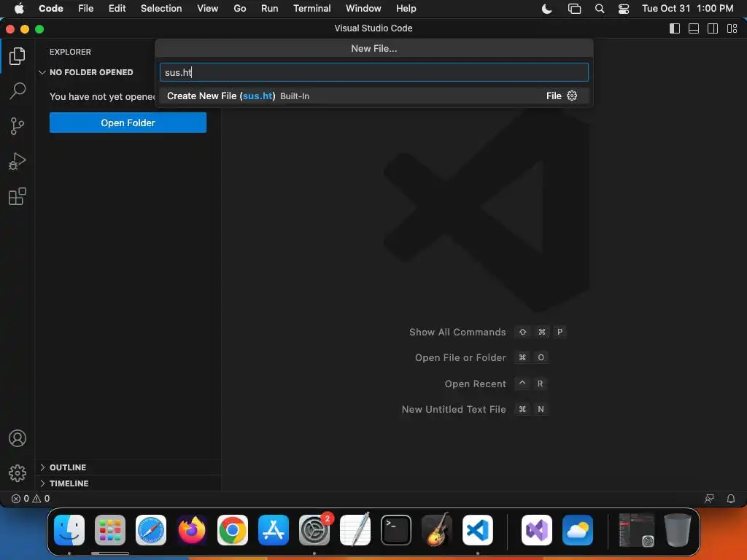Open the Customize Layout icon

pos(732,28)
